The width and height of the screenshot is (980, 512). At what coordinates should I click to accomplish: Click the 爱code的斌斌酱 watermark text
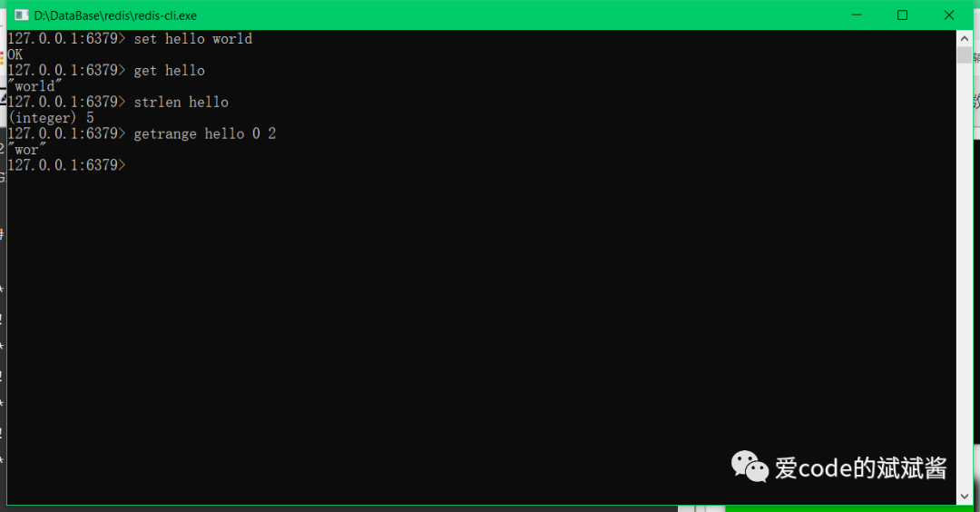click(860, 468)
